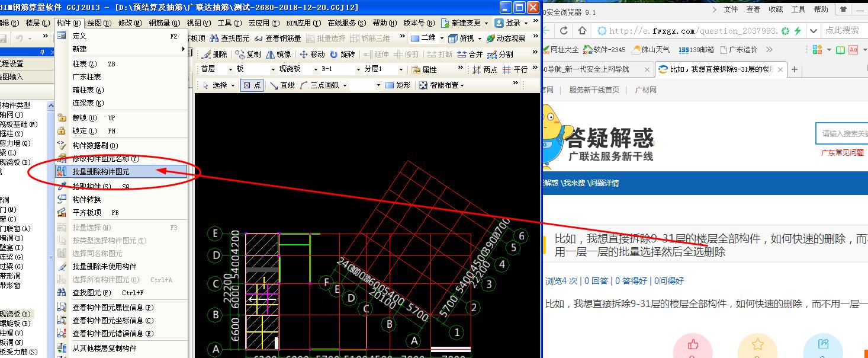Viewport: 868px width, 358px height.
Task: Click the 点此搜索 browser search box
Action: [842, 30]
